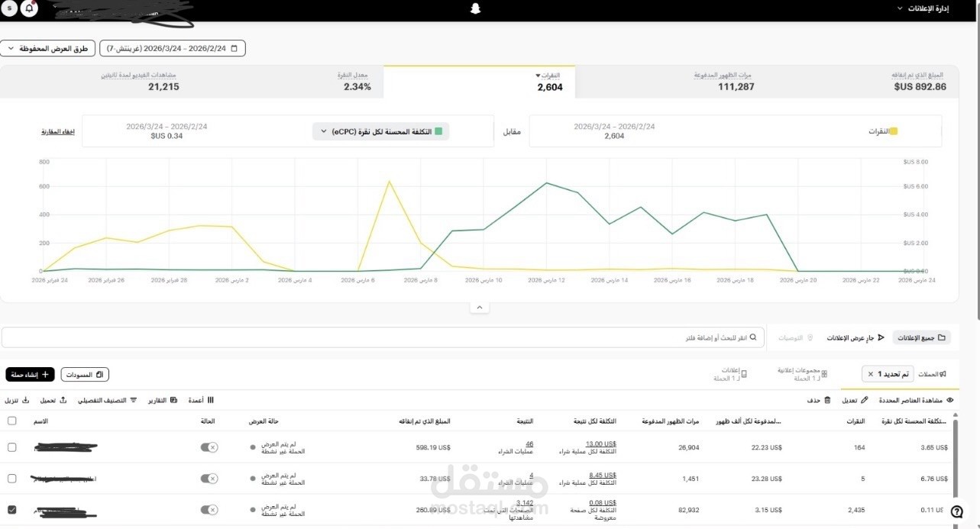Open the 13.00 US$ cost per result link
Image resolution: width=980 pixels, height=529 pixels.
click(x=601, y=444)
